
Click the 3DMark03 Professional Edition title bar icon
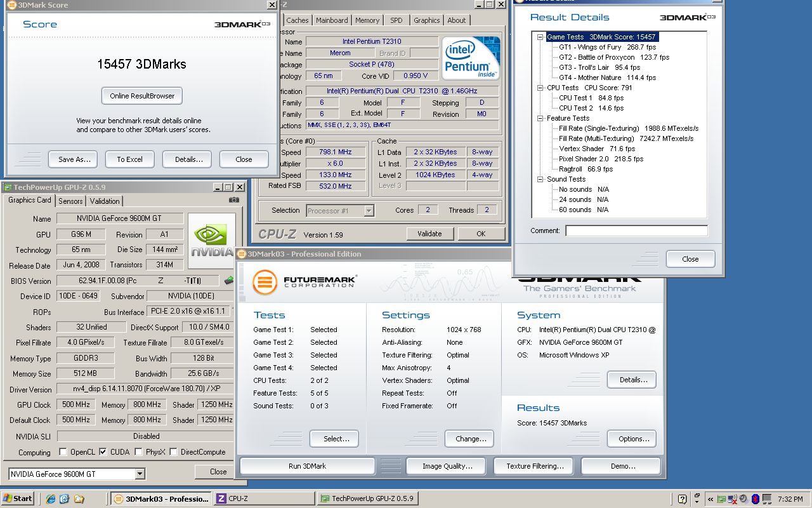(242, 254)
